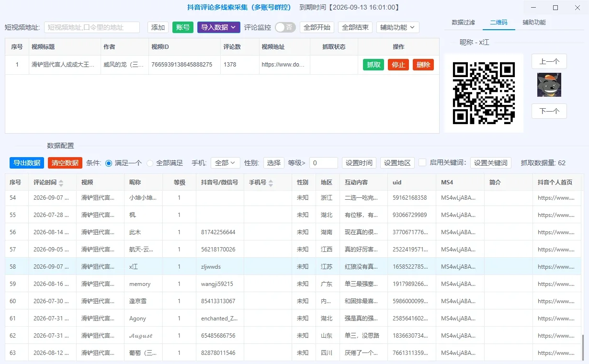Viewport: 589px width, 364px height.
Task: Click the 设置地区 button
Action: pos(397,163)
